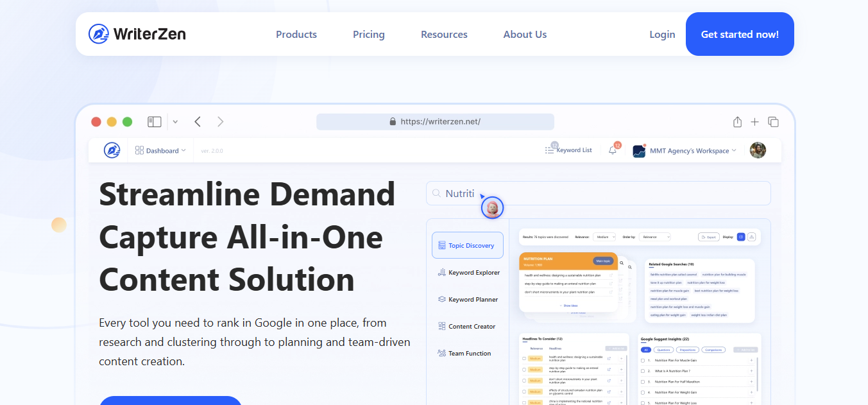Image resolution: width=868 pixels, height=405 pixels.
Task: Click 'Get started now!' button
Action: (x=740, y=34)
